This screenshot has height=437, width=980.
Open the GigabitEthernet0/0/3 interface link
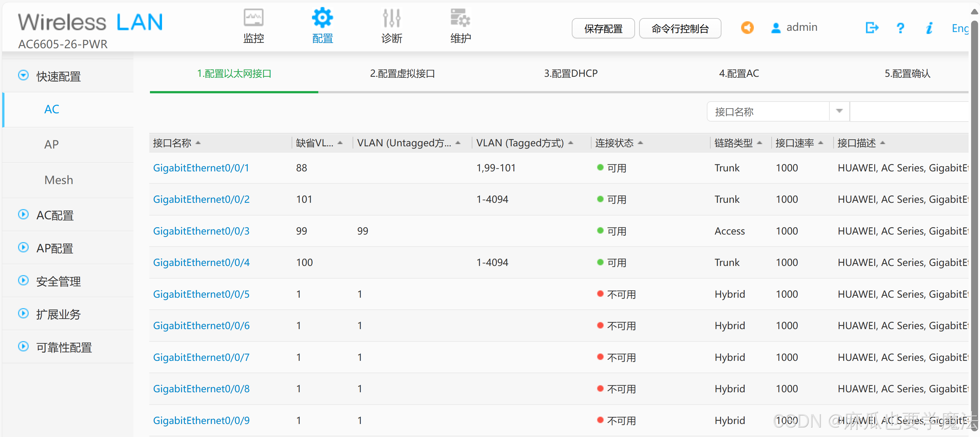coord(201,231)
